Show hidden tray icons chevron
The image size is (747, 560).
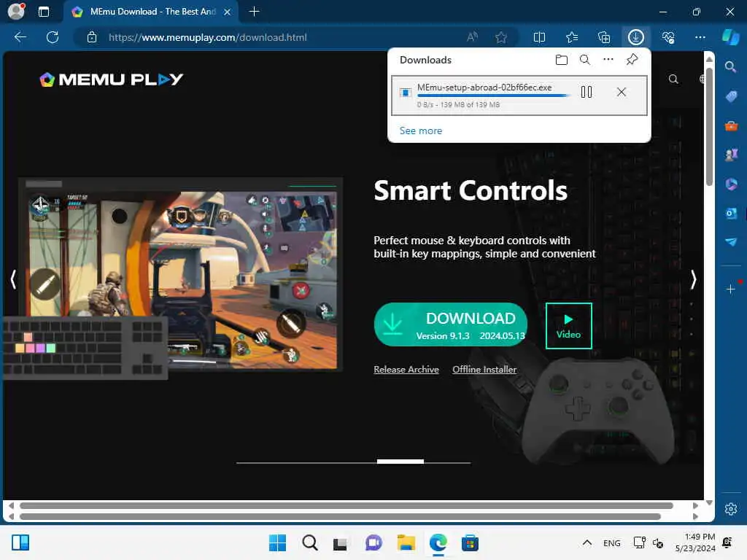pos(587,542)
